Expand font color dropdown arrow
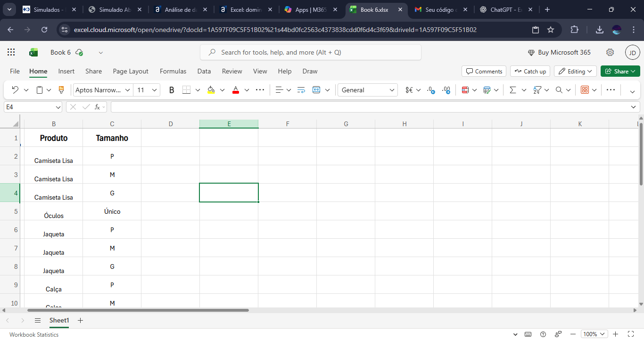Screen dimensions: 644x339 click(x=247, y=90)
